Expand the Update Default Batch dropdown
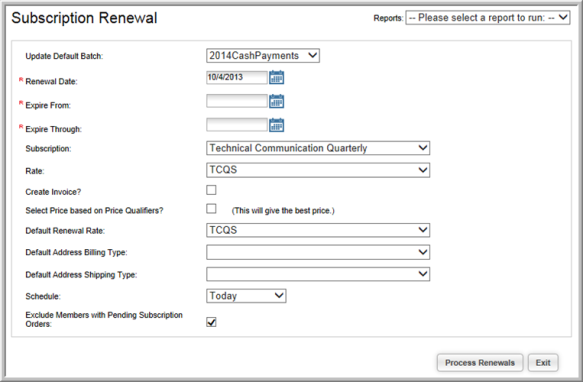The height and width of the screenshot is (382, 583). click(263, 56)
